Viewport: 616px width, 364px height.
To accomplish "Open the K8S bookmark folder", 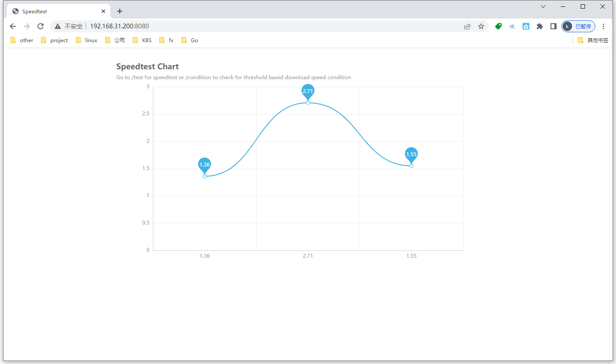I will pyautogui.click(x=142, y=40).
